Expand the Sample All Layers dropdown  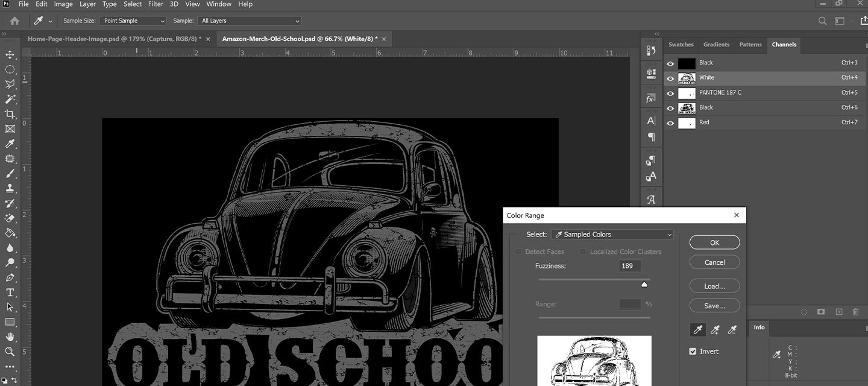[249, 21]
